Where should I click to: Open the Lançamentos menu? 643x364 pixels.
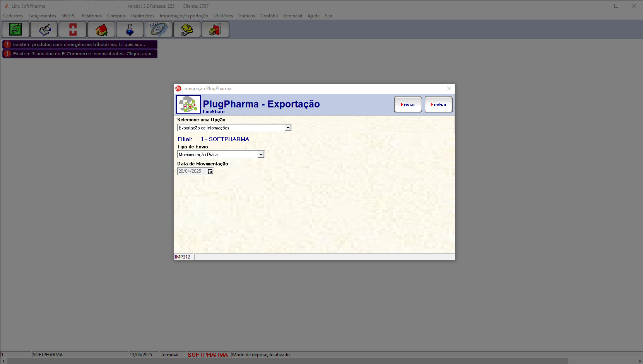pyautogui.click(x=42, y=16)
